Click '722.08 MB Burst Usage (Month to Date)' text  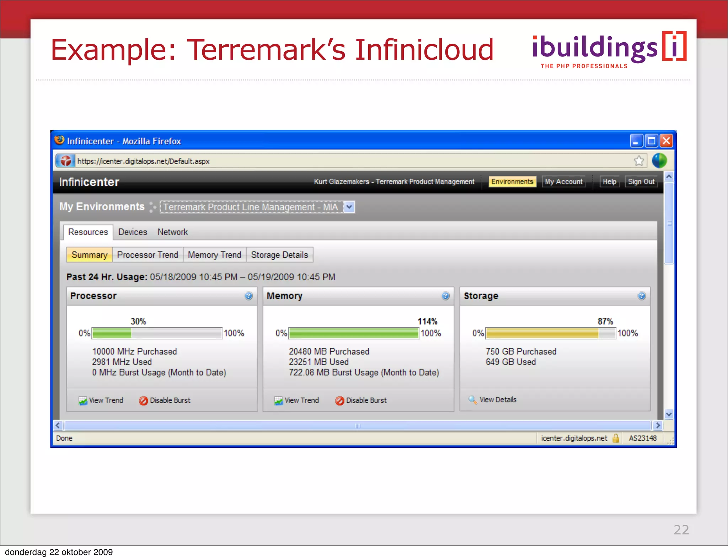pyautogui.click(x=364, y=372)
